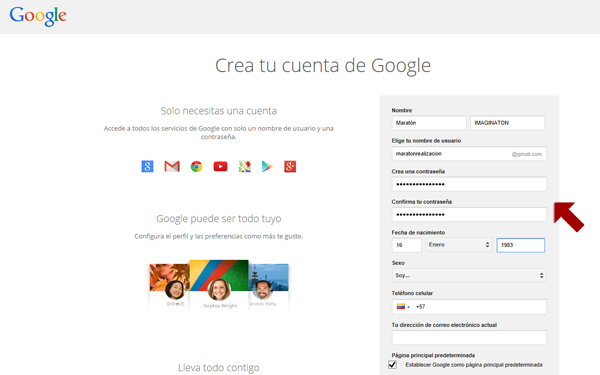
Task: Click the 'Confirma tu contraseña' field
Action: [x=469, y=214]
